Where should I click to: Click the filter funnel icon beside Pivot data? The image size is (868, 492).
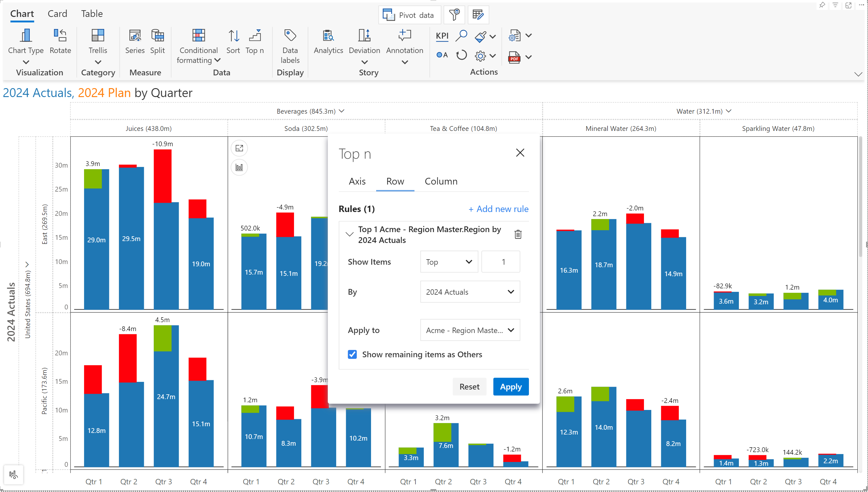(454, 15)
